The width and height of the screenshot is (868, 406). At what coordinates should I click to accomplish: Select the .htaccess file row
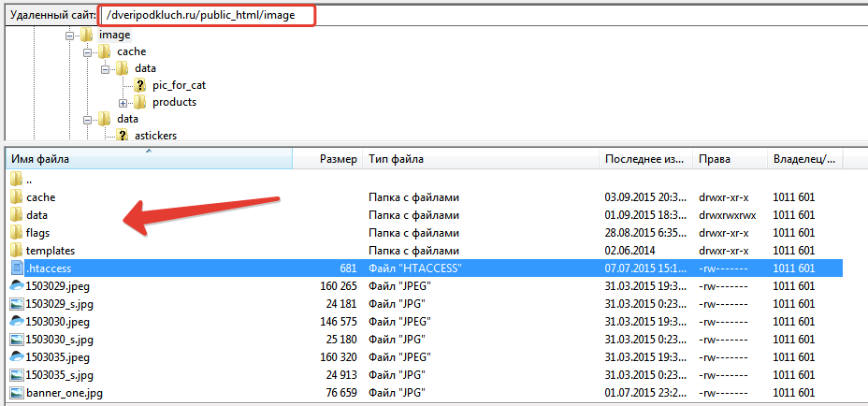[x=424, y=268]
